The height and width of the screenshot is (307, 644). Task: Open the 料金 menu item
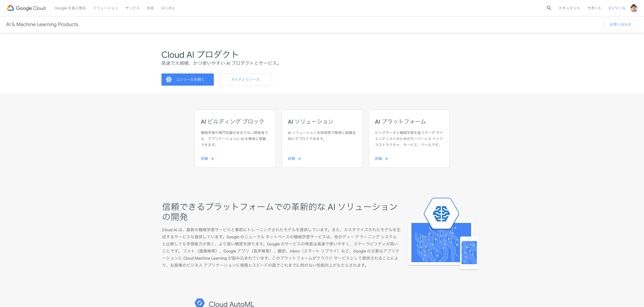pos(150,8)
